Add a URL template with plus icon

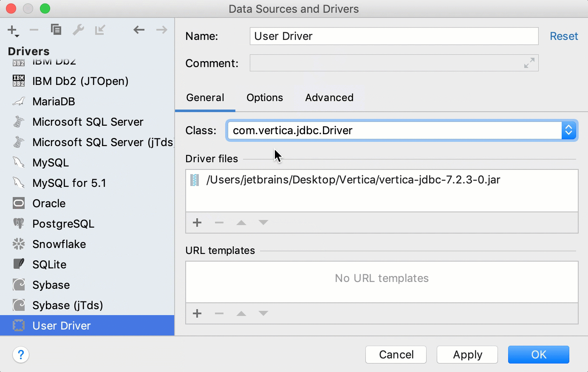coord(197,313)
